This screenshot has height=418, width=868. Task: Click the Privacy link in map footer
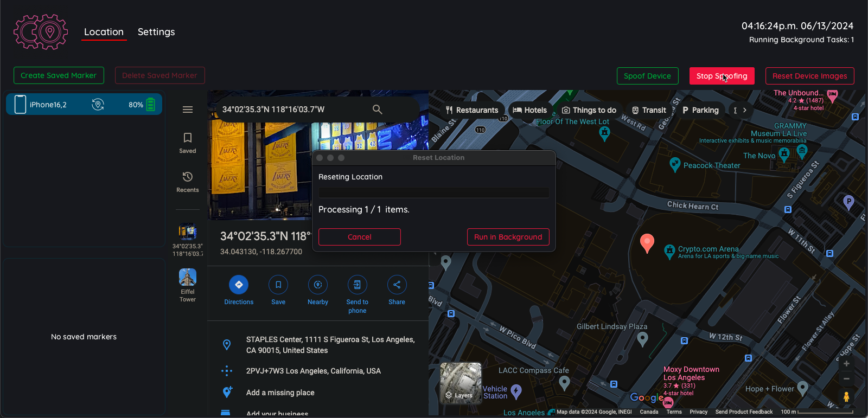coord(699,412)
